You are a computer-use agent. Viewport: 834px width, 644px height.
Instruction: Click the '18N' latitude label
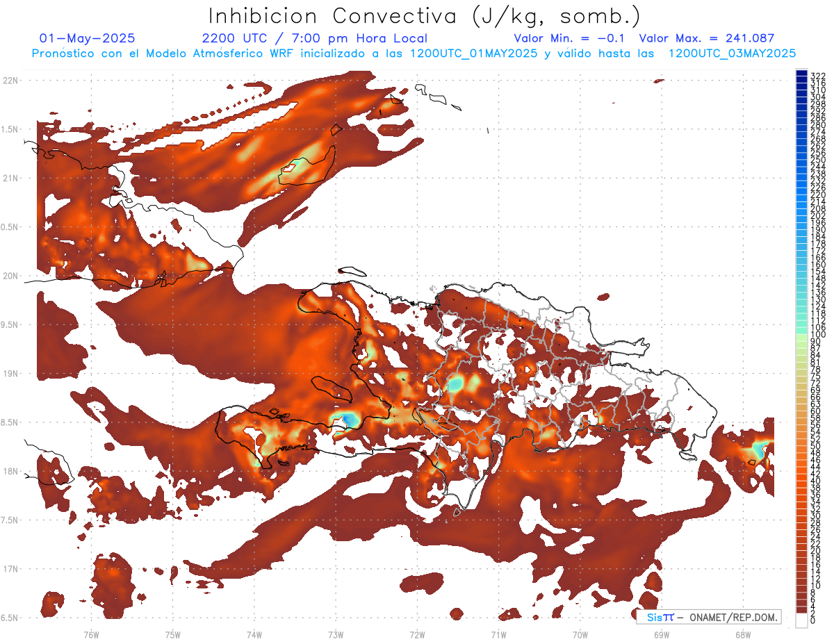coord(10,471)
